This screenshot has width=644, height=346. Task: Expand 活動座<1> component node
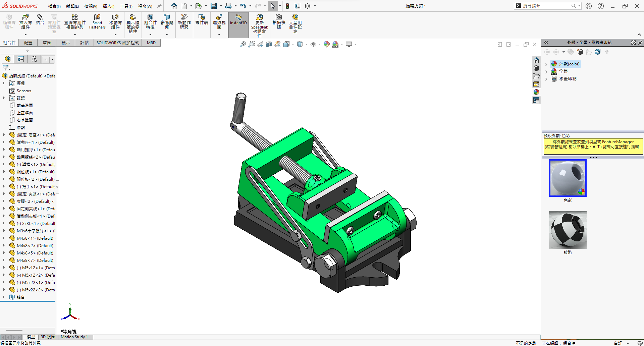point(4,142)
